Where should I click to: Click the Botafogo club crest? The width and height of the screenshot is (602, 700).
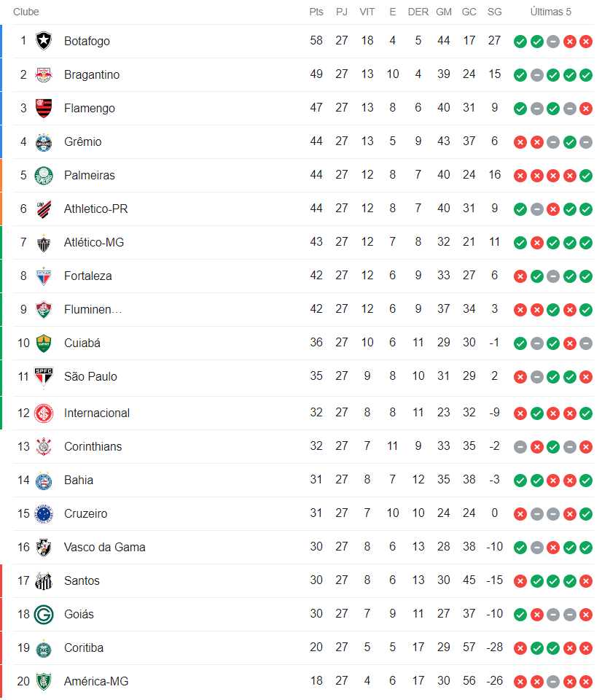[x=44, y=41]
